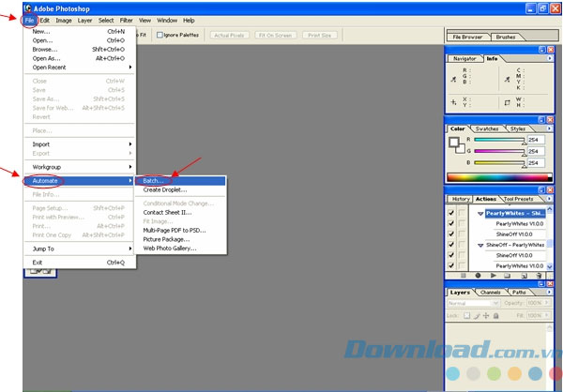This screenshot has width=563, height=392.
Task: Choose Browse... from the File menu
Action: tap(80, 49)
